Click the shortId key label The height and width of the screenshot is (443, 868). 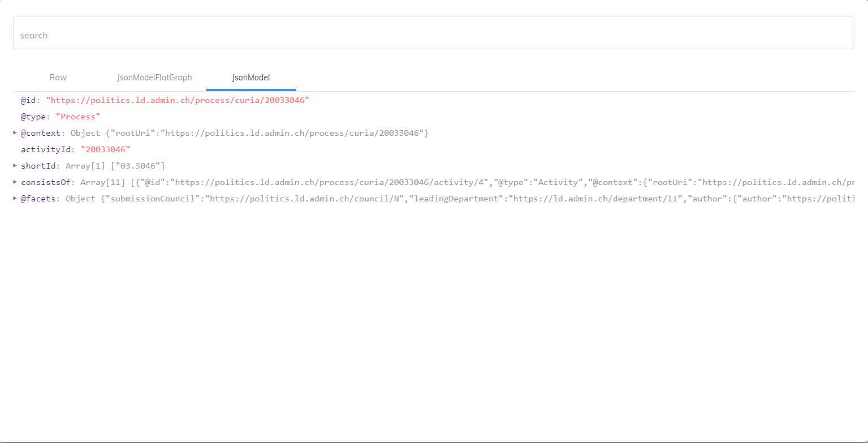click(x=38, y=166)
